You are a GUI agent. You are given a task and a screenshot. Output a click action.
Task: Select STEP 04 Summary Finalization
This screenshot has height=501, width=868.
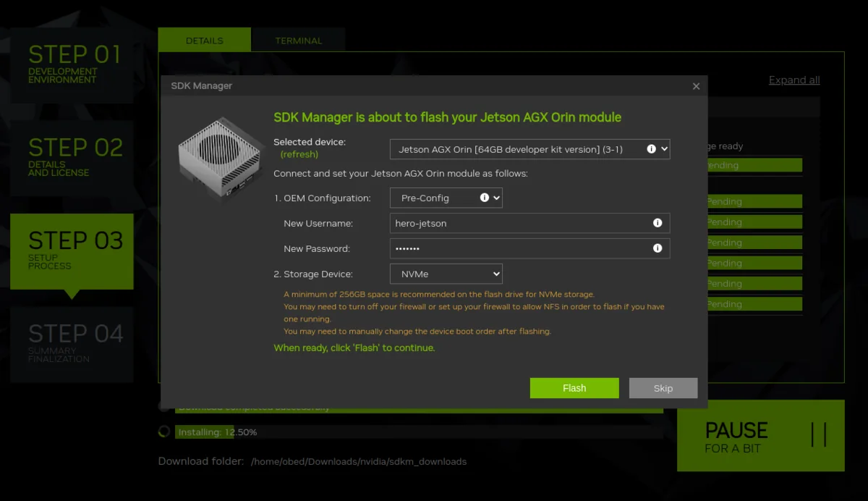[x=72, y=345]
